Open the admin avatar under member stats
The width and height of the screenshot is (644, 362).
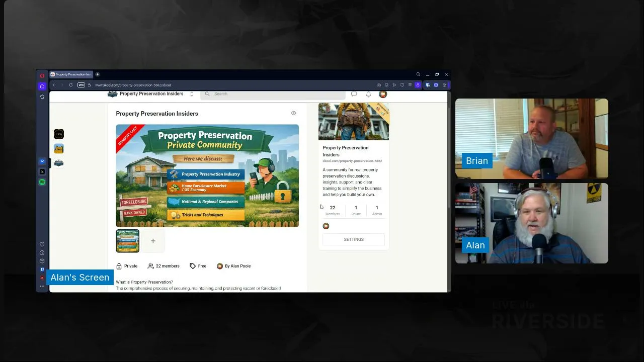[x=326, y=226]
